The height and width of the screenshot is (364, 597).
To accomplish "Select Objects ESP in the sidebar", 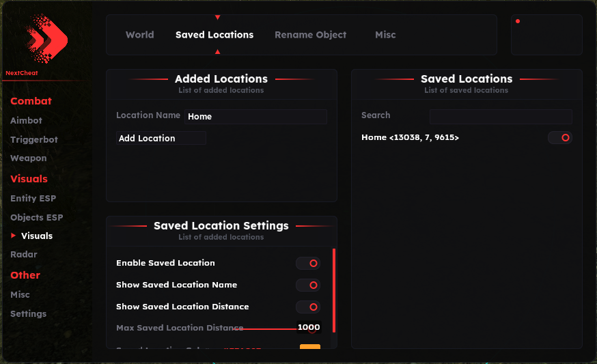I will pos(36,217).
